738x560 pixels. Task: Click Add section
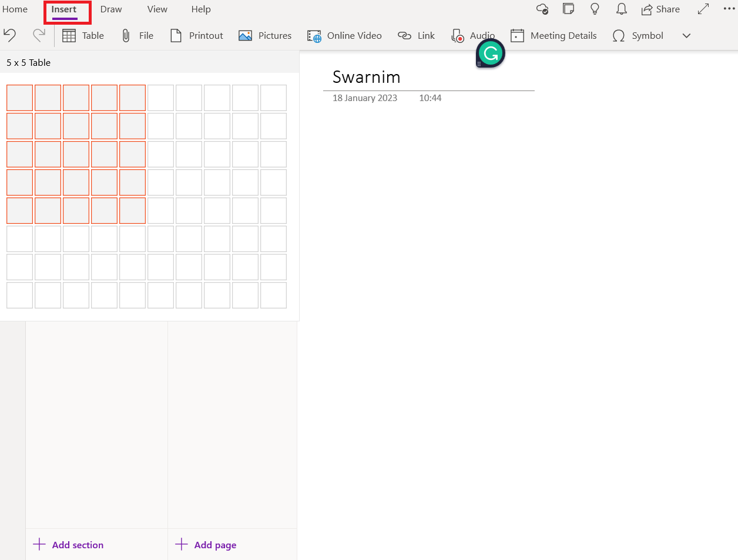[68, 545]
